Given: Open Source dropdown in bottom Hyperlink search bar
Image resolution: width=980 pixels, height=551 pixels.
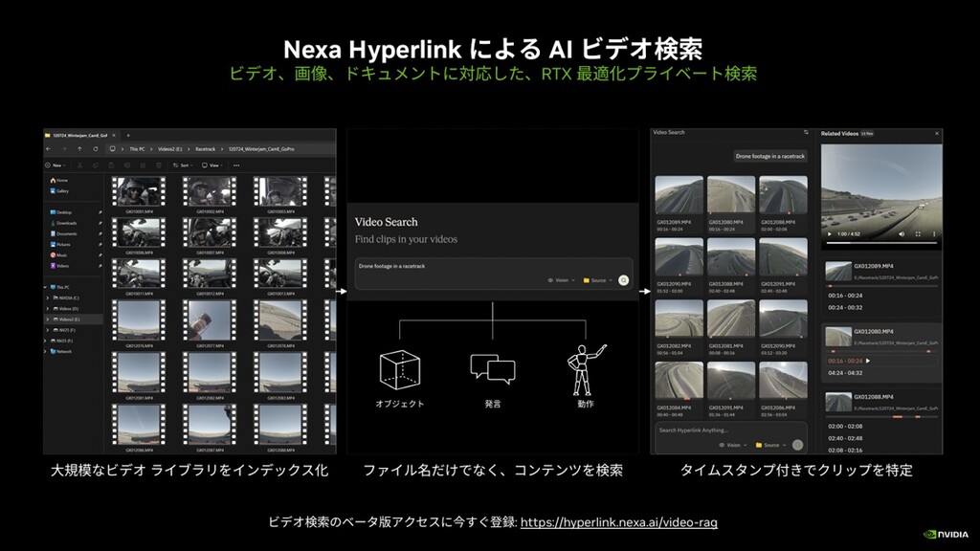Looking at the screenshot, I should point(770,446).
